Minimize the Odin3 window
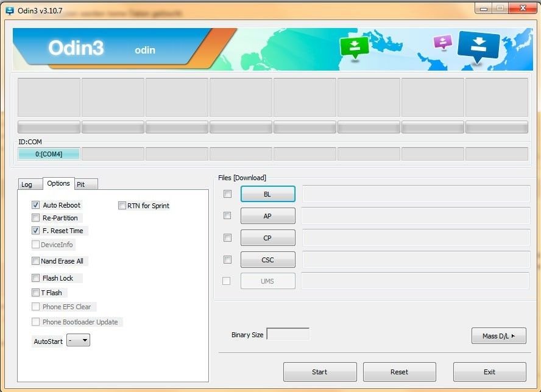 (x=483, y=9)
